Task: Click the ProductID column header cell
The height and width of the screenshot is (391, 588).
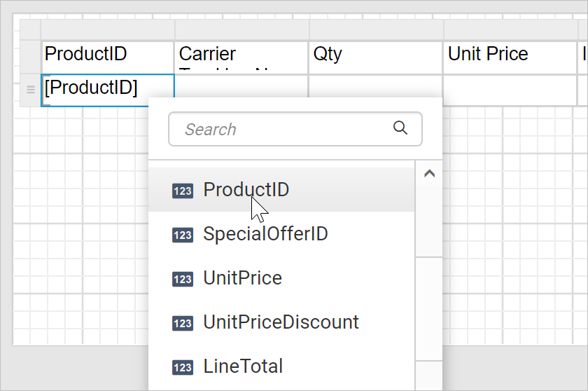Action: point(108,57)
